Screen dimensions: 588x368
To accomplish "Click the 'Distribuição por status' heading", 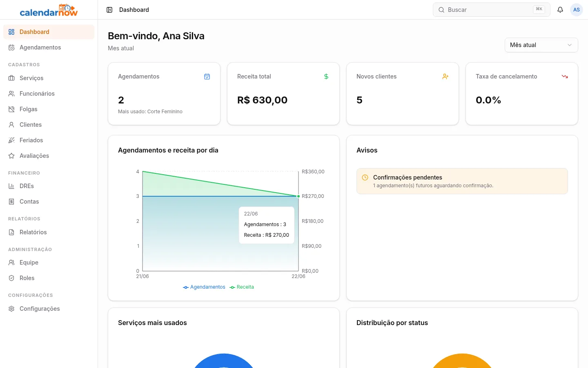I will 392,323.
